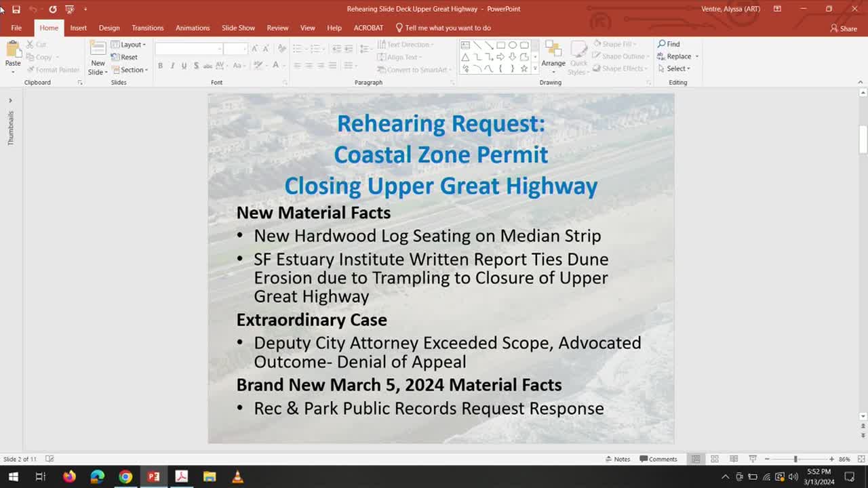Click the Arrange button in Drawing group
The height and width of the screenshot is (488, 868).
pyautogui.click(x=553, y=57)
